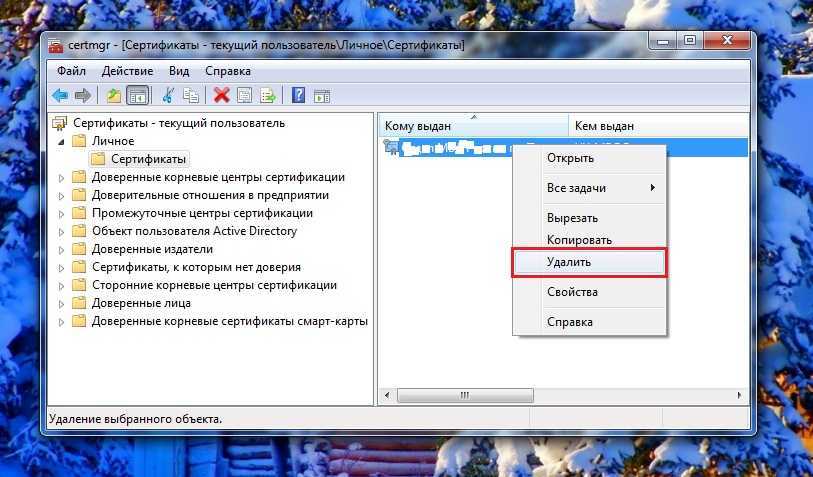Click the Up one level folder icon
Screen dimensions: 813x477
114,96
